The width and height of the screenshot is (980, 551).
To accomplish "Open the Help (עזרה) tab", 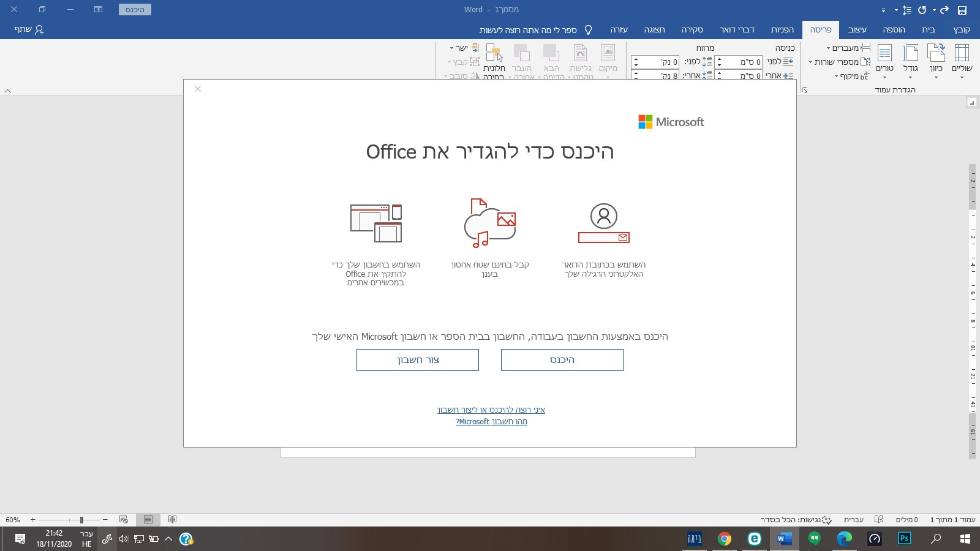I will 619,29.
